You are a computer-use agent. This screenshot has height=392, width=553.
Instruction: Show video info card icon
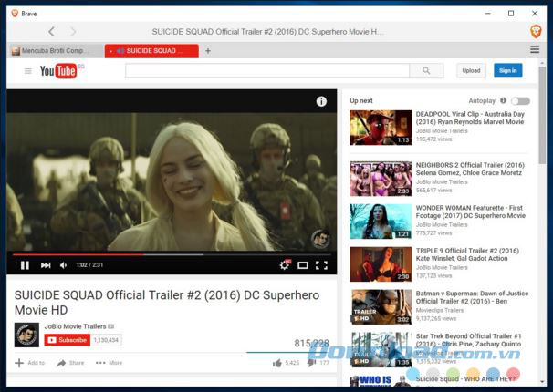321,101
